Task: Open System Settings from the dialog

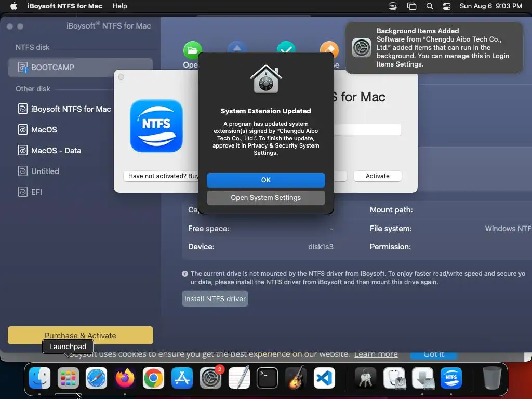Action: click(x=265, y=198)
